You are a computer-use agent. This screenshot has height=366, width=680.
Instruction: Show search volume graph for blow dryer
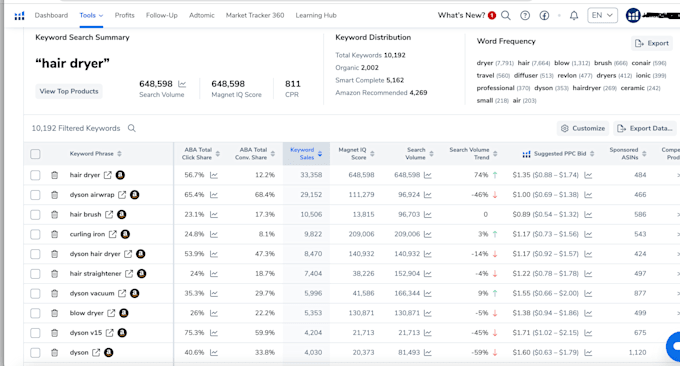(x=428, y=313)
